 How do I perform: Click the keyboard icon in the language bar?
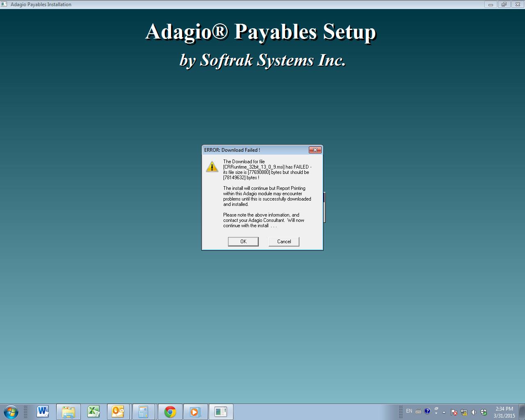418,411
